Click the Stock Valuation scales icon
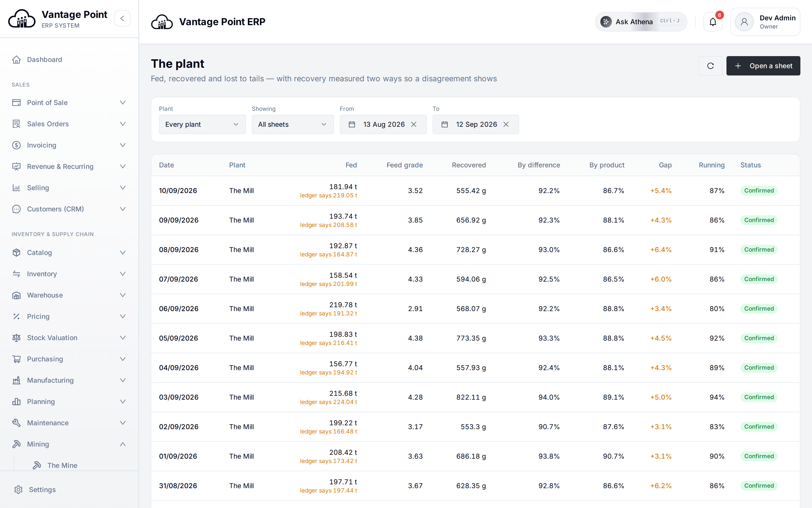The image size is (812, 508). coord(16,338)
